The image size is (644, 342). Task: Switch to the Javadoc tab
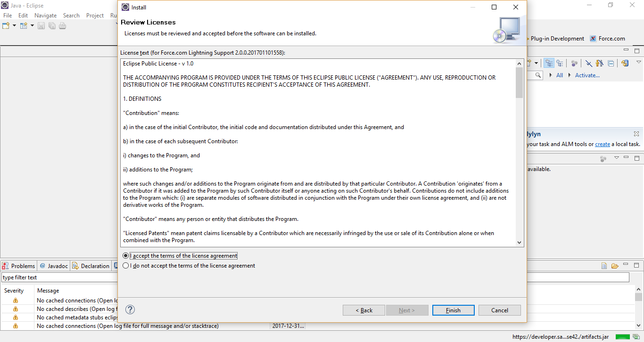pyautogui.click(x=54, y=266)
